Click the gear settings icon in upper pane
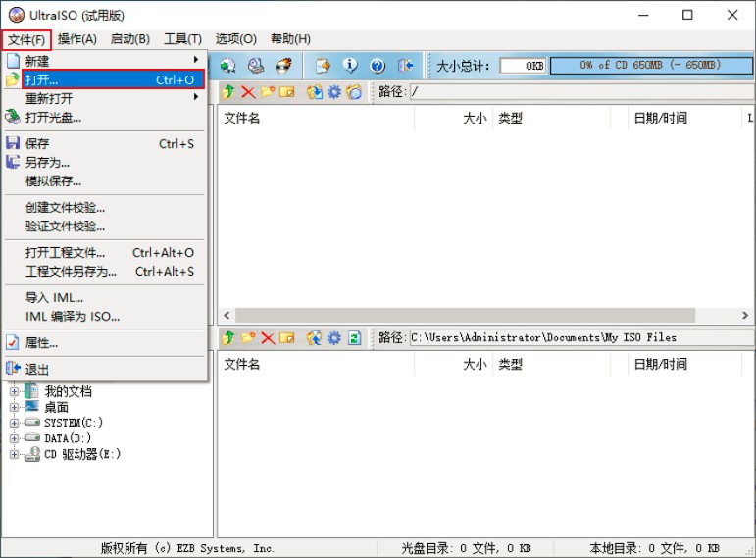The height and width of the screenshot is (558, 756). point(334,91)
